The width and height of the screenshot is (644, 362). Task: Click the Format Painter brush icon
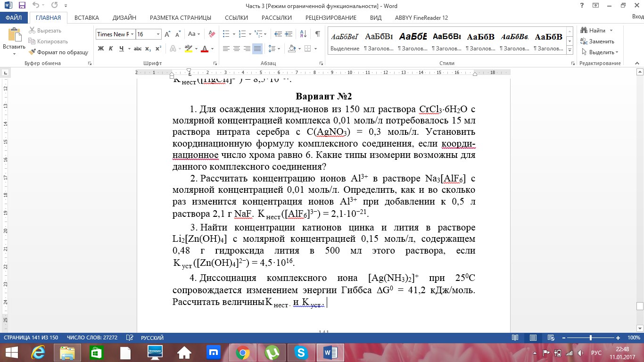pos(33,52)
